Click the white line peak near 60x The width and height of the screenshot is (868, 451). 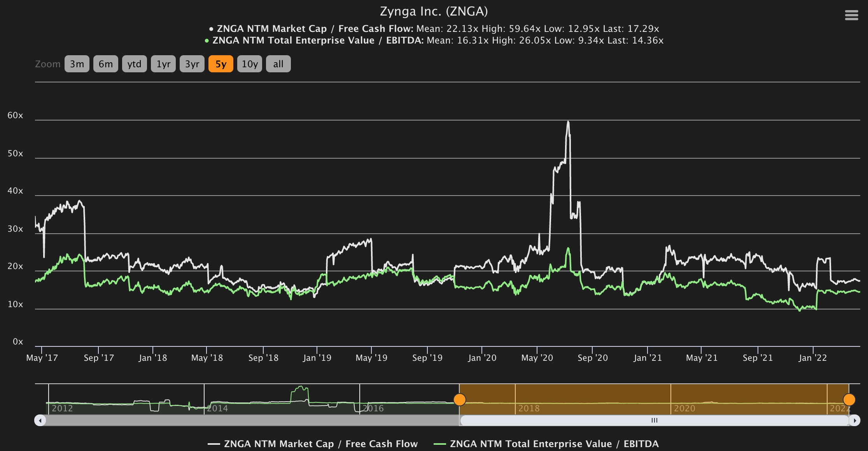[568, 122]
